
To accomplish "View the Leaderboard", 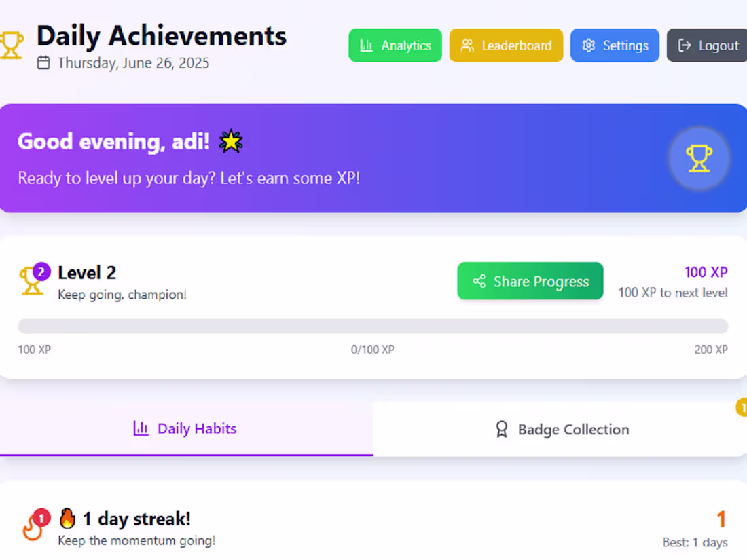I will click(x=506, y=45).
